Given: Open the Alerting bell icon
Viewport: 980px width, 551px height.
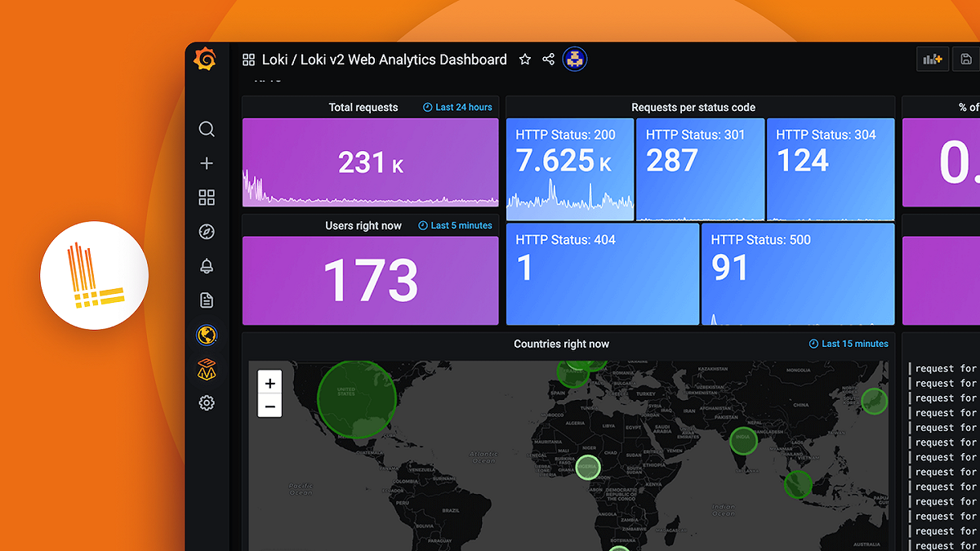Looking at the screenshot, I should coord(207,265).
